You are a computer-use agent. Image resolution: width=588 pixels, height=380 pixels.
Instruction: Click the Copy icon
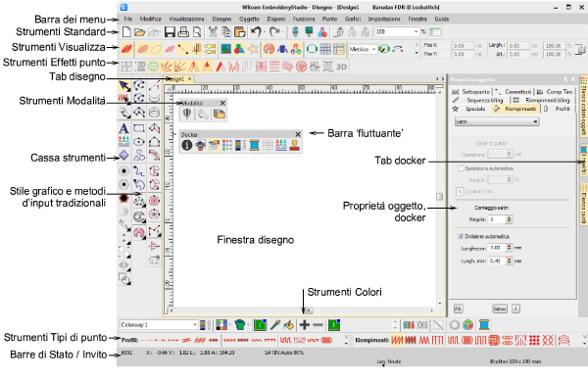click(226, 32)
